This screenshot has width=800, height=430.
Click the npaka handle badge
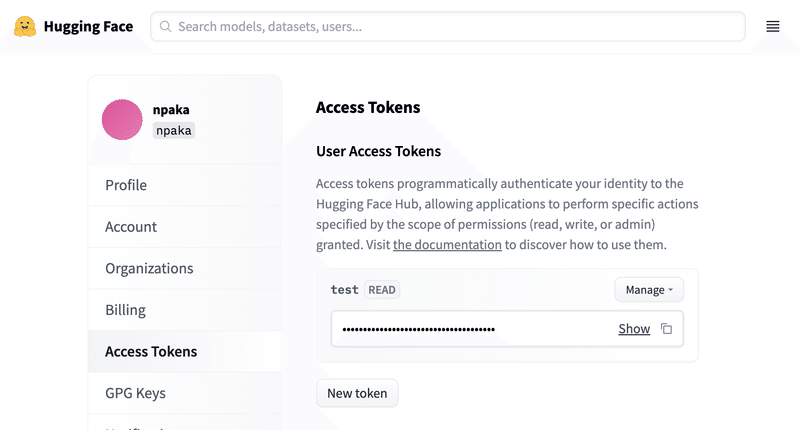coord(173,131)
